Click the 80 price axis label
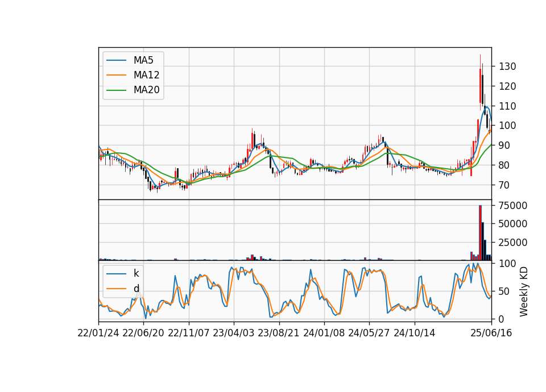The width and height of the screenshot is (546, 392). (504, 165)
